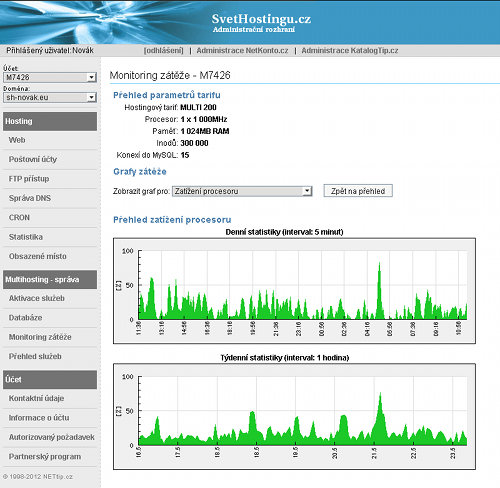Click the '1998-2012 NETtip.cz' copyright text
The height and width of the screenshot is (488, 500).
click(38, 477)
